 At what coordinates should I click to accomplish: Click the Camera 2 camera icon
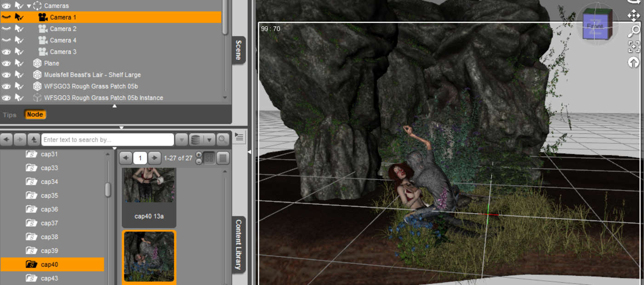(43, 29)
